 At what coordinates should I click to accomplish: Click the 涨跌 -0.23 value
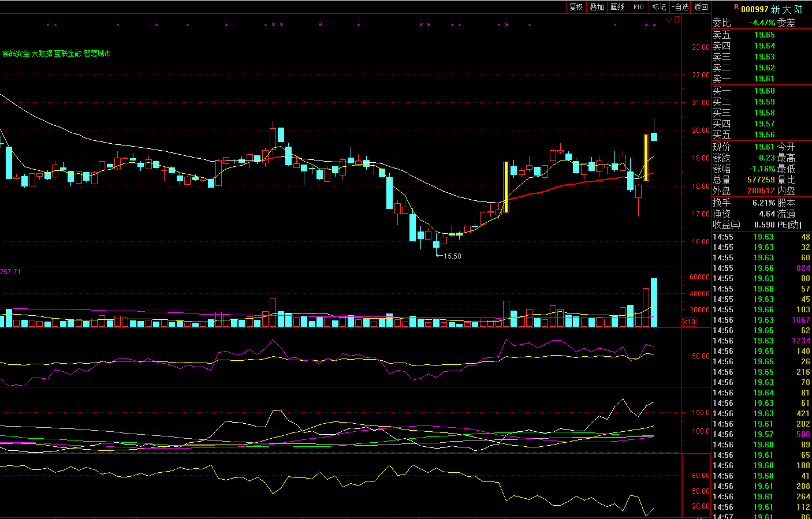(766, 158)
